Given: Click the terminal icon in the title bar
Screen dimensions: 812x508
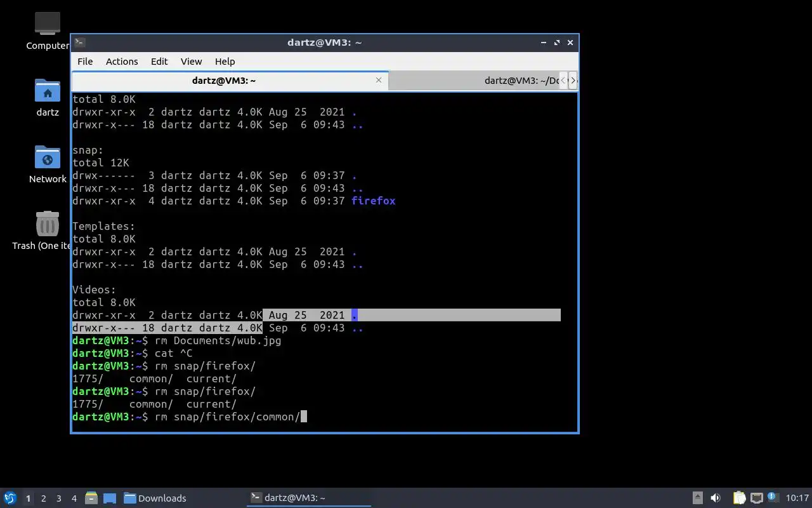Looking at the screenshot, I should [80, 43].
